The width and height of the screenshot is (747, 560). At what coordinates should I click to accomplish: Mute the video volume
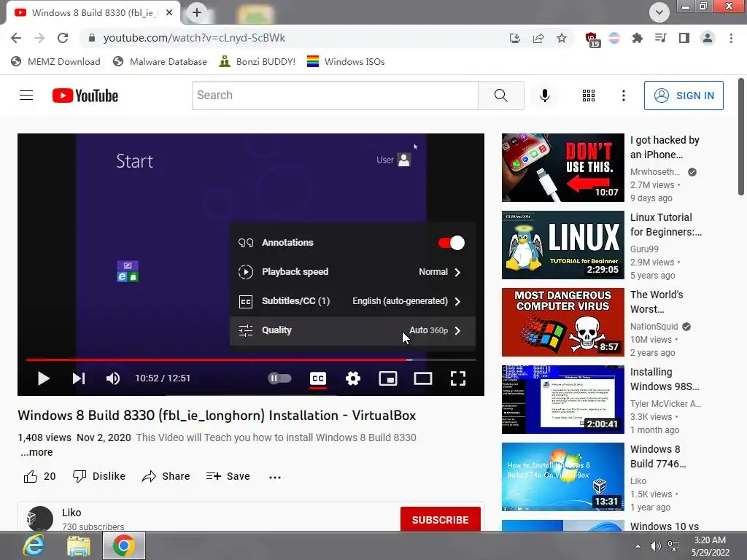(113, 378)
